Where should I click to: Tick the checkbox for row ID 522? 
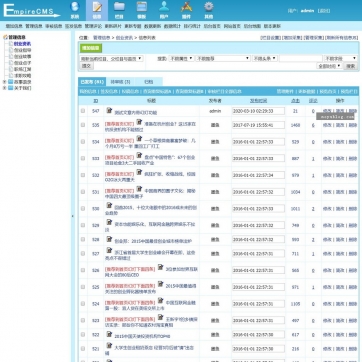point(83,335)
